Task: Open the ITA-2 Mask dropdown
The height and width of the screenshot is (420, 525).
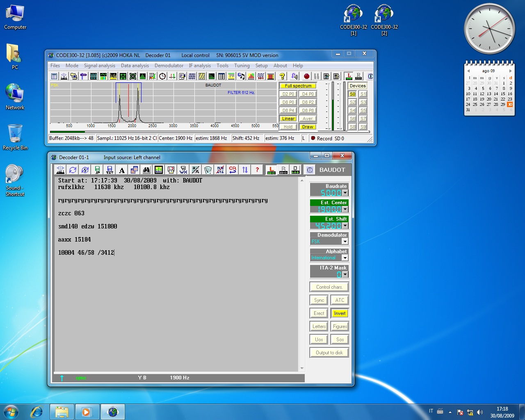Action: point(345,274)
